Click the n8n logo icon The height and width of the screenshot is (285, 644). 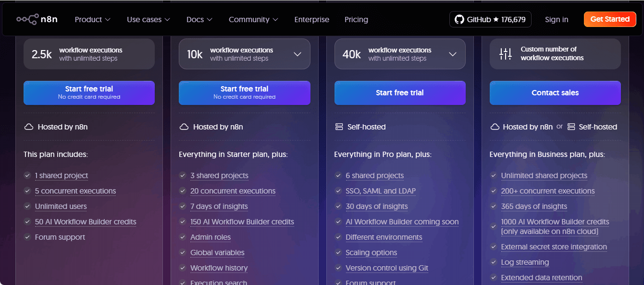click(x=27, y=19)
